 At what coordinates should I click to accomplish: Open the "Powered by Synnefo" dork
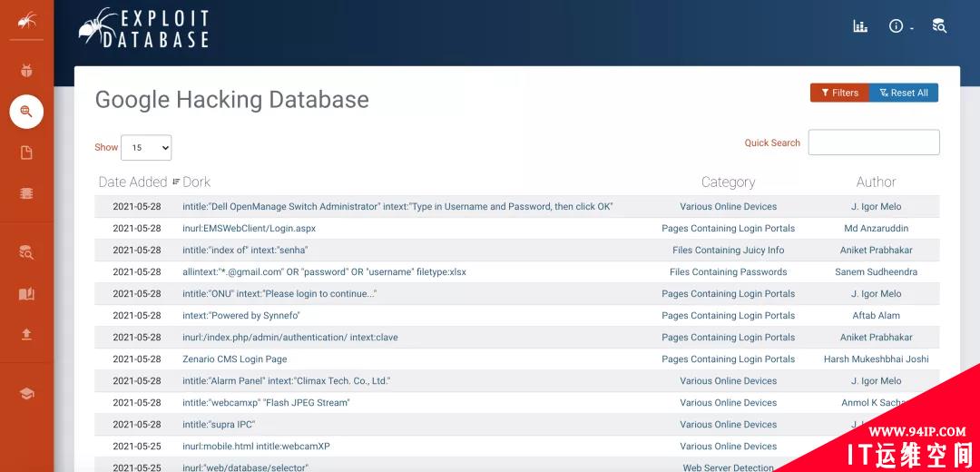241,316
